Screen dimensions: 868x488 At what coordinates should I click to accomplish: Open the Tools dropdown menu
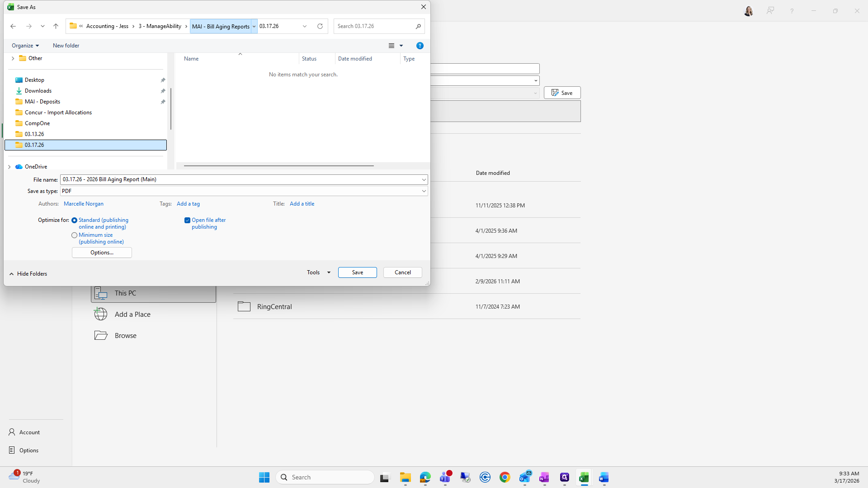coord(319,272)
